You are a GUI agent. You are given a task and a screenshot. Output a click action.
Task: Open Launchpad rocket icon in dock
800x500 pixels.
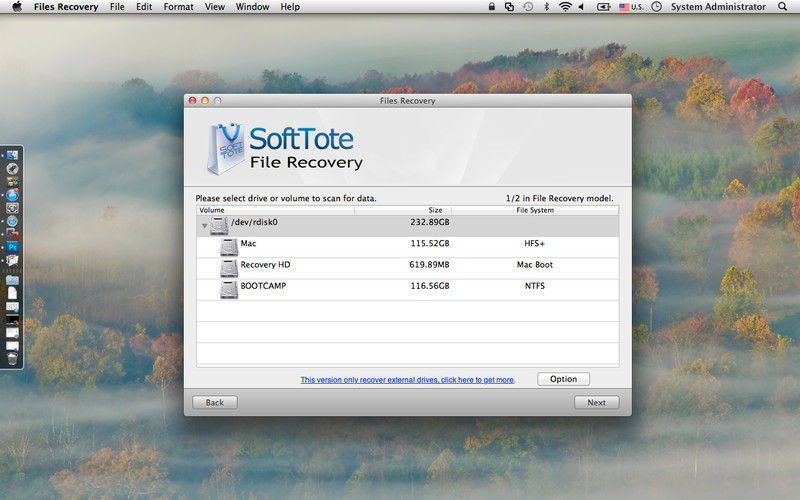coord(12,168)
